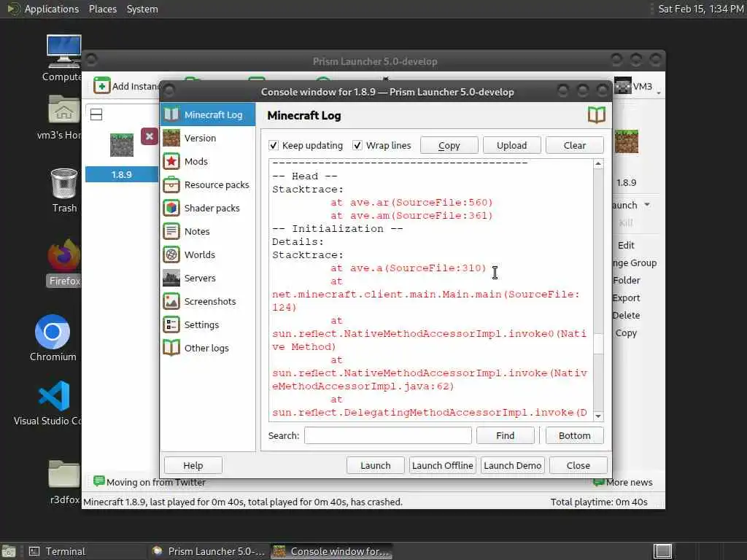Collapse the instance group in Prism Launcher
This screenshot has width=747, height=560.
pos(96,114)
